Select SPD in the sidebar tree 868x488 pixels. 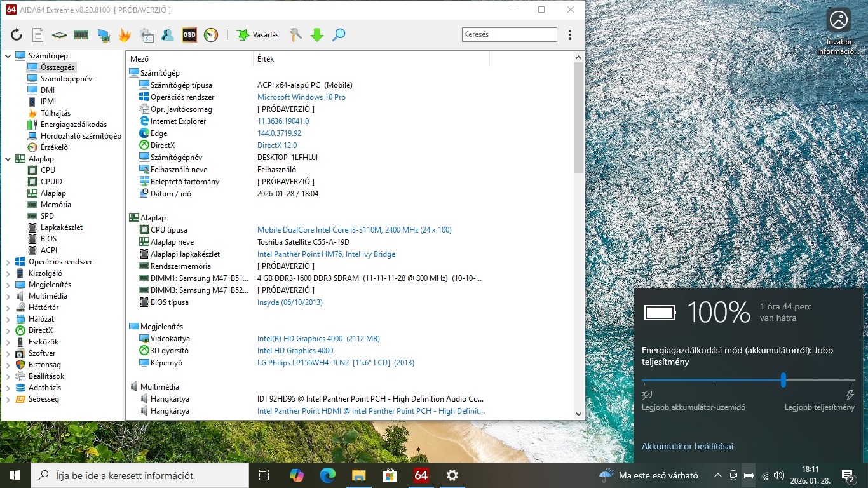47,216
